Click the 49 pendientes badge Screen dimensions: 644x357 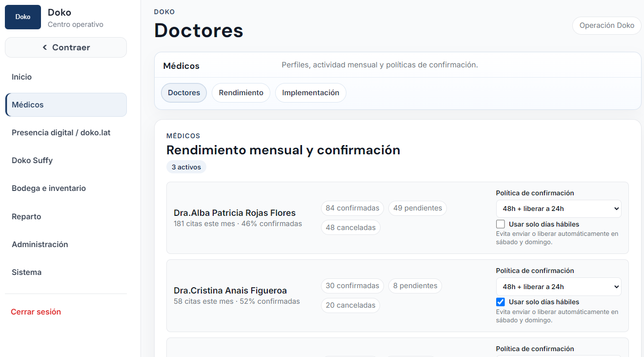tap(418, 208)
